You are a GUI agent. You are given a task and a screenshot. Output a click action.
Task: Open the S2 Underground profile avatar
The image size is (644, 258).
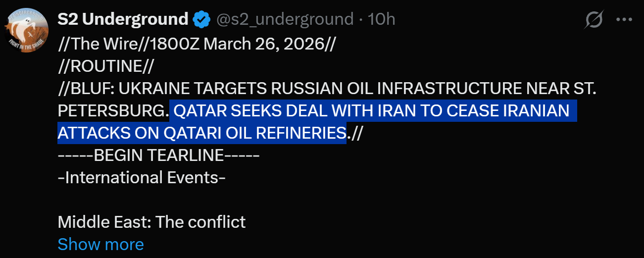[27, 29]
